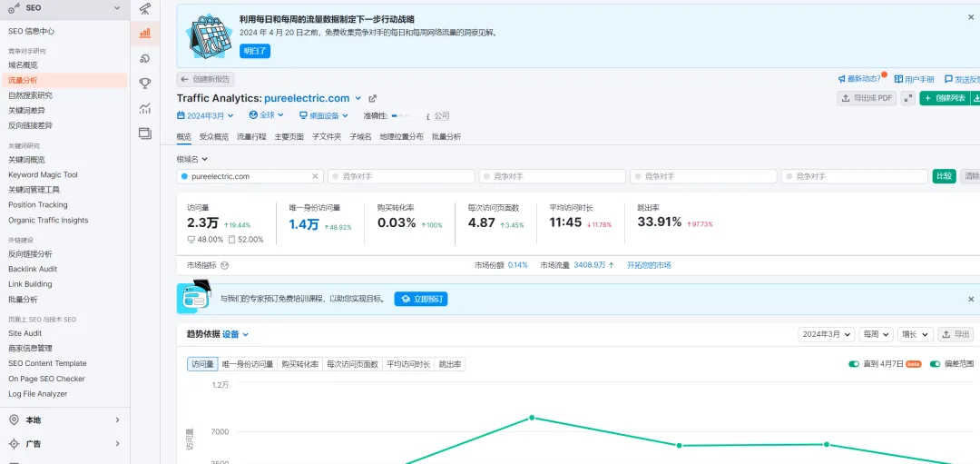
Task: Switch to the 批量分析 tab
Action: (x=446, y=137)
